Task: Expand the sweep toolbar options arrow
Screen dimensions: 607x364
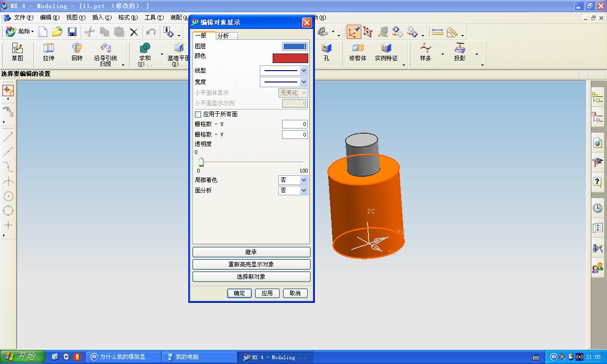Action: (123, 65)
